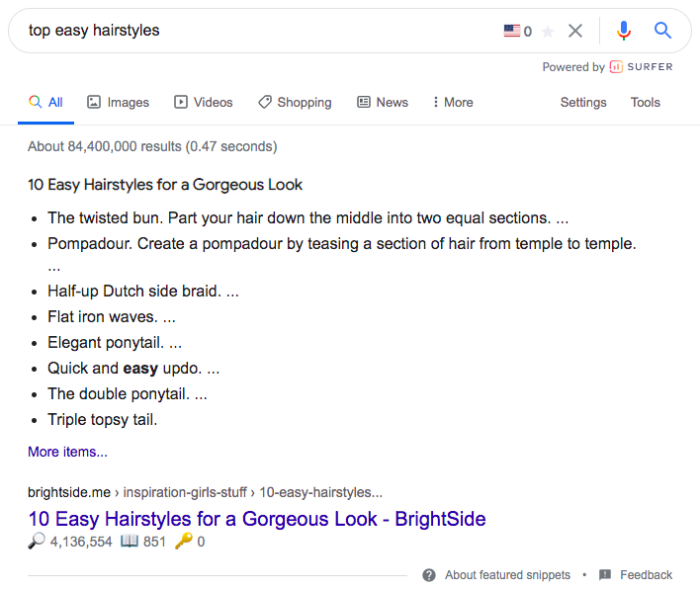Open the News results tab

coord(383,102)
